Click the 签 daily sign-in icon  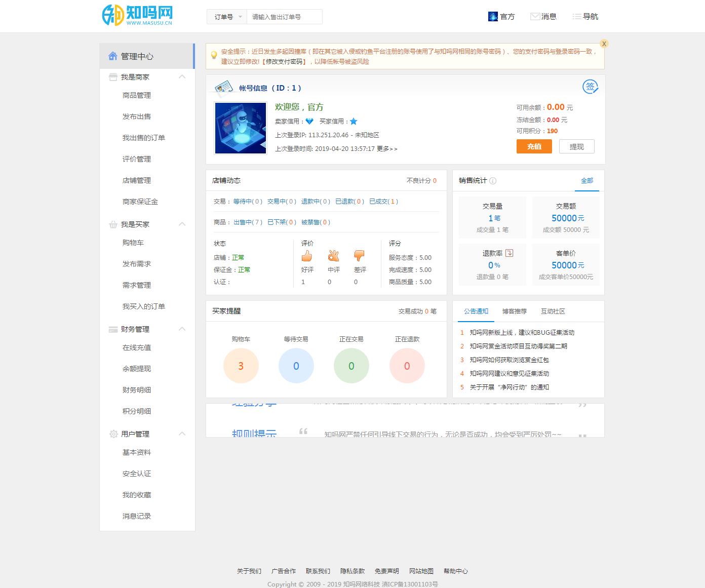coord(591,87)
